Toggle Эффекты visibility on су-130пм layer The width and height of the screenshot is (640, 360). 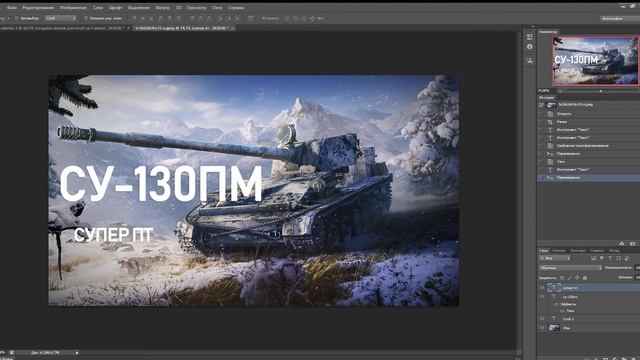click(556, 304)
